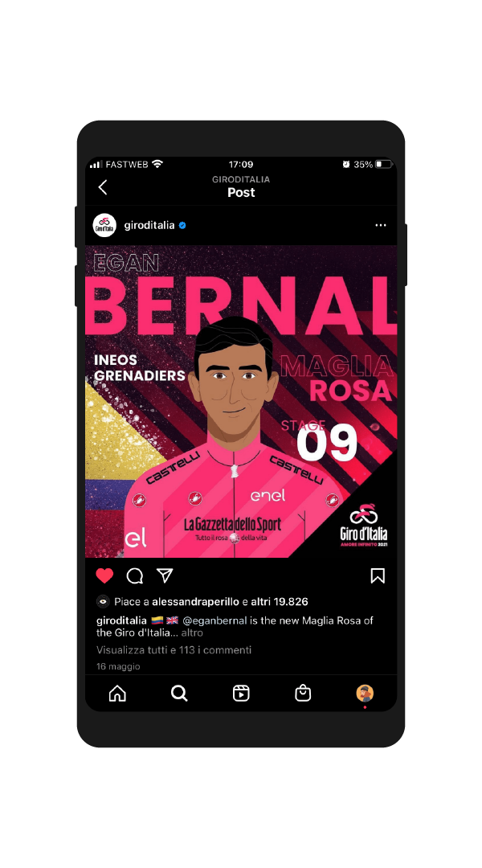The image size is (482, 868).
Task: Open the @eganbernal mention in the caption
Action: point(214,620)
